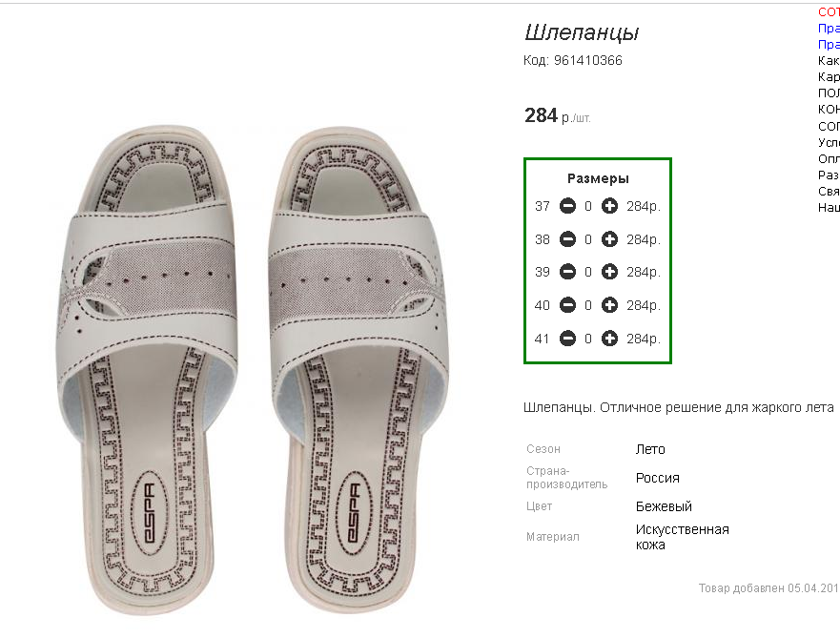
Task: Decrease quantity for size 40
Action: (567, 305)
